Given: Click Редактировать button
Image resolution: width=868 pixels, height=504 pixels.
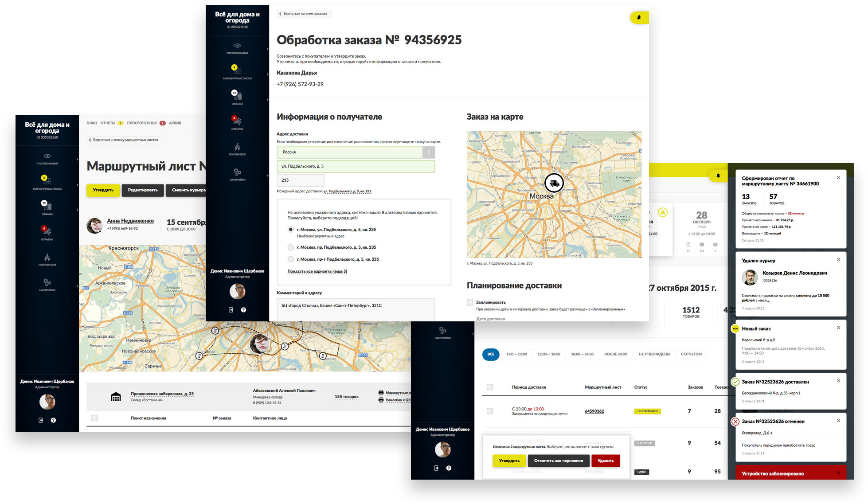Looking at the screenshot, I should [143, 190].
